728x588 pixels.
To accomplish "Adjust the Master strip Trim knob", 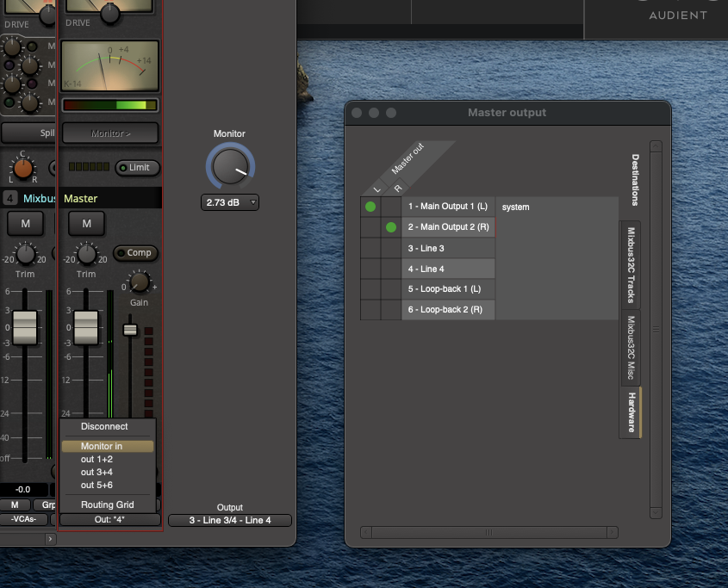I will click(86, 254).
